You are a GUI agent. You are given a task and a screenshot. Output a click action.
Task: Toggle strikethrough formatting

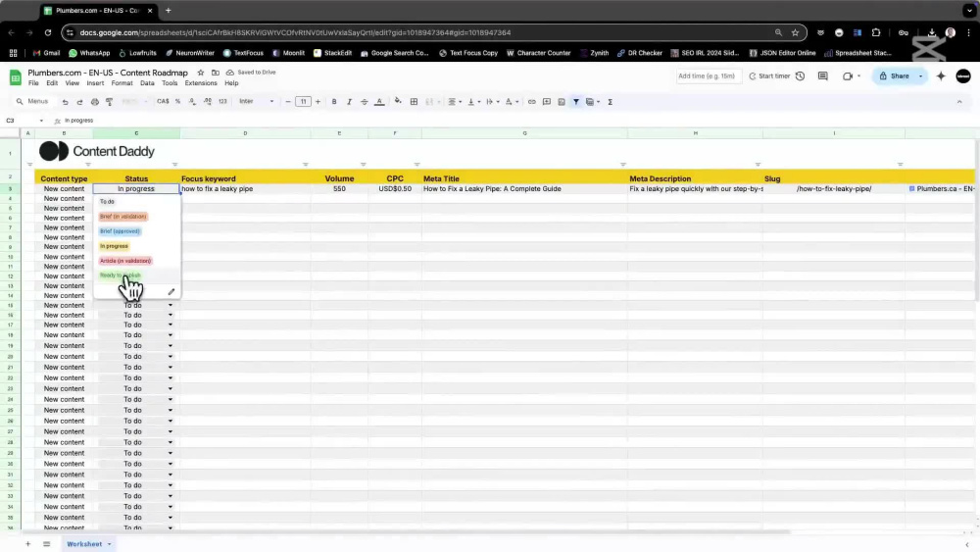coord(365,102)
